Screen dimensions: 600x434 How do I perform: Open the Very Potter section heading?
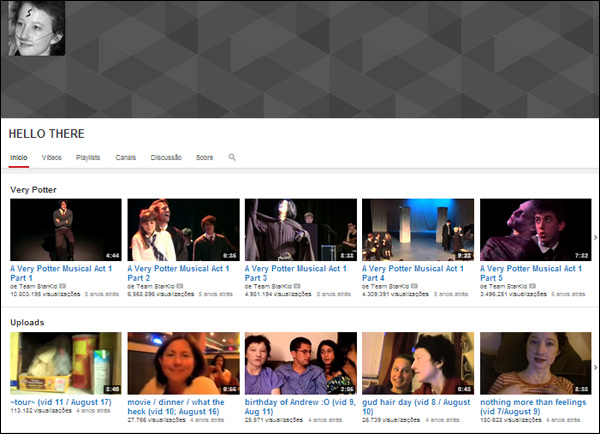click(33, 190)
